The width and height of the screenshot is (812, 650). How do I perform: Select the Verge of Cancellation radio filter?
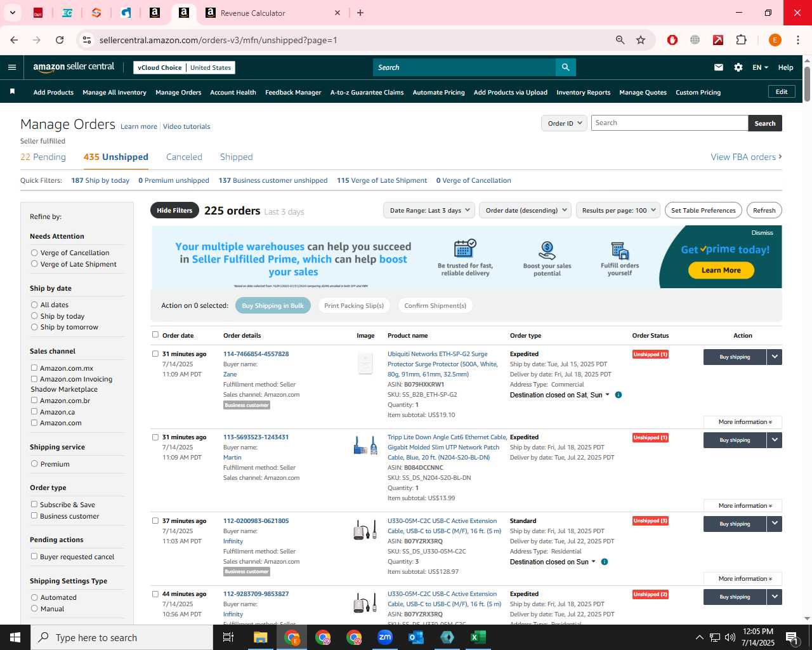(34, 253)
